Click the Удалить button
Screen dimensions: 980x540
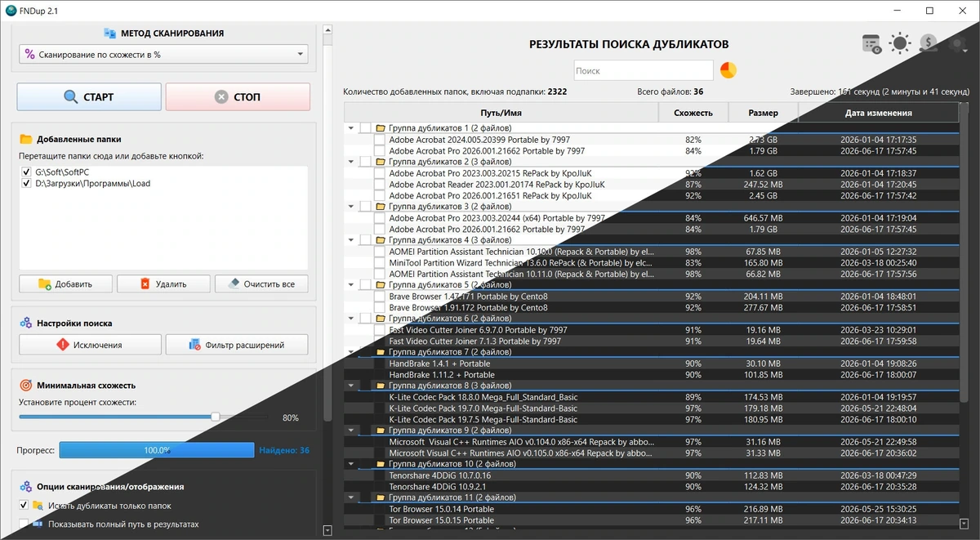click(163, 283)
